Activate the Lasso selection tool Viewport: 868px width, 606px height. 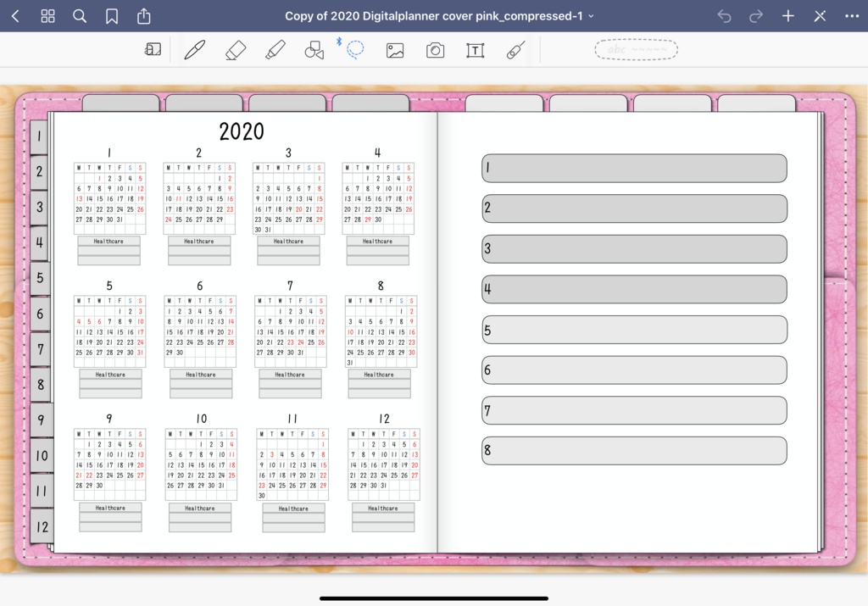point(355,49)
